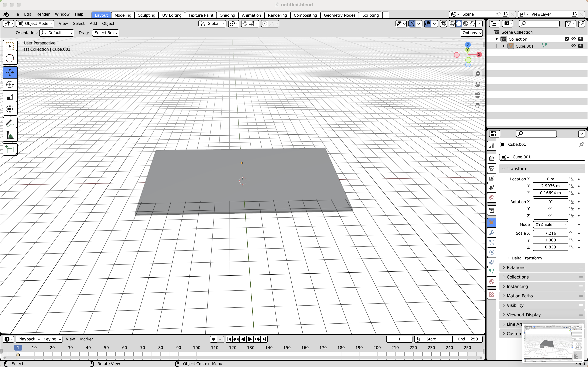This screenshot has width=588, height=367.
Task: Click the End frame 250 field
Action: [468, 339]
